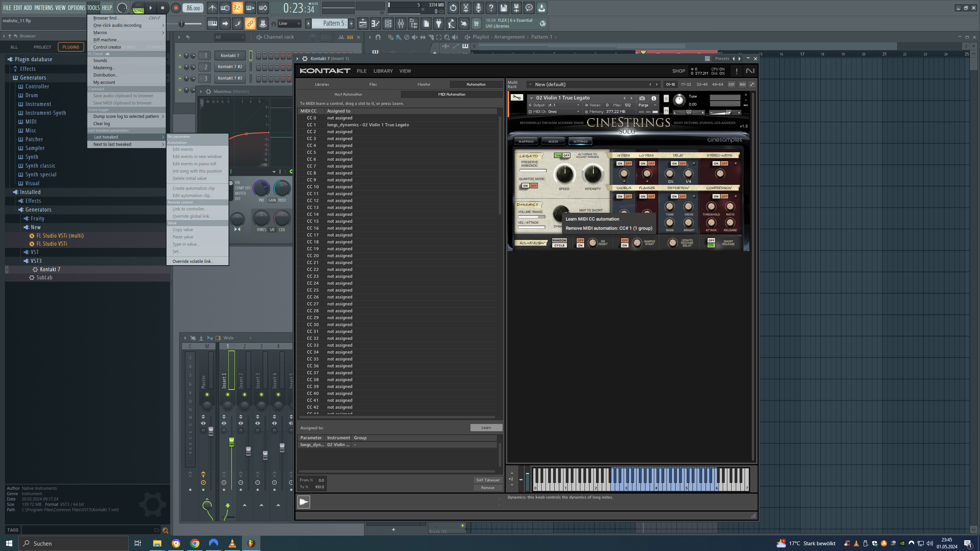Screen dimensions: 980x551
Task: Click the Kontakt wrench edit icon
Action: pyautogui.click(x=516, y=98)
